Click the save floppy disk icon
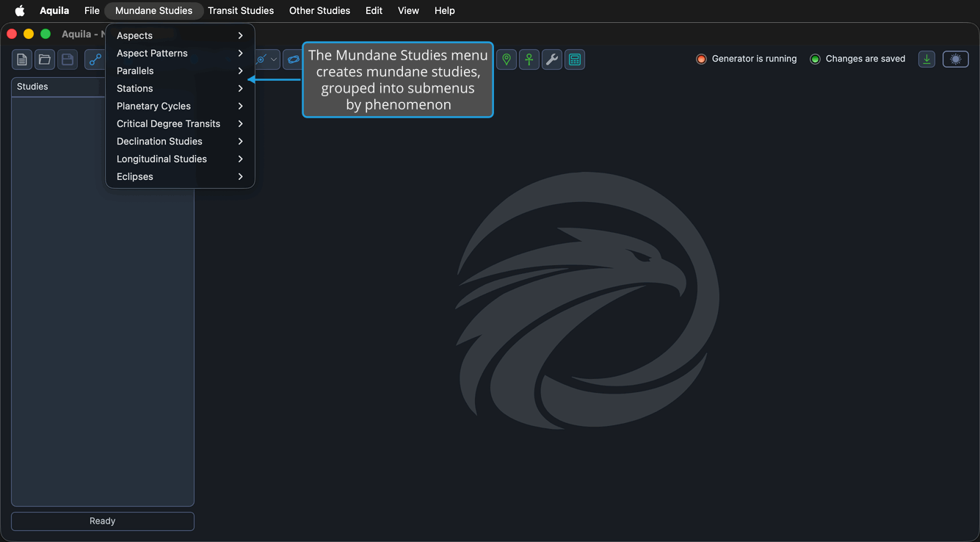This screenshot has height=542, width=980. pyautogui.click(x=68, y=59)
